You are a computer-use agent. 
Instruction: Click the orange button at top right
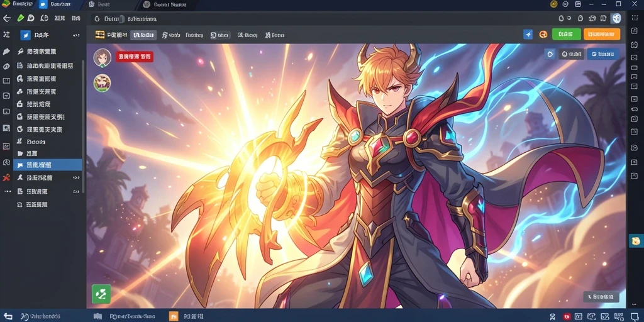pos(602,34)
